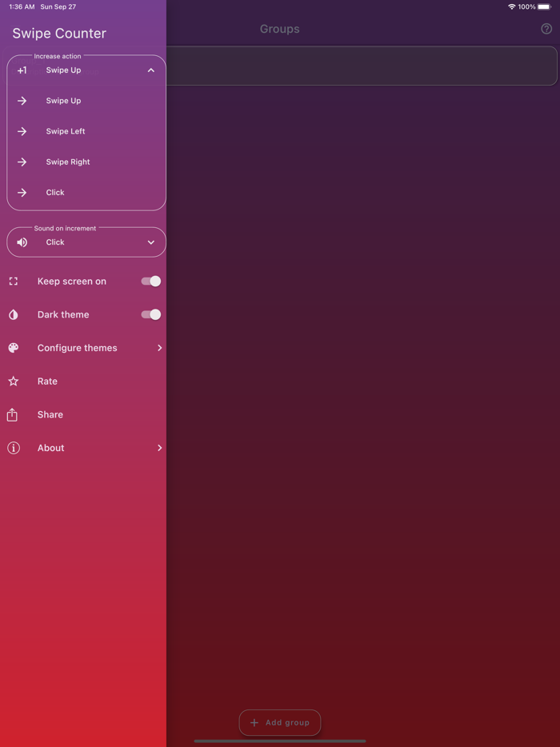Tap the speaker sound icon

pyautogui.click(x=22, y=242)
